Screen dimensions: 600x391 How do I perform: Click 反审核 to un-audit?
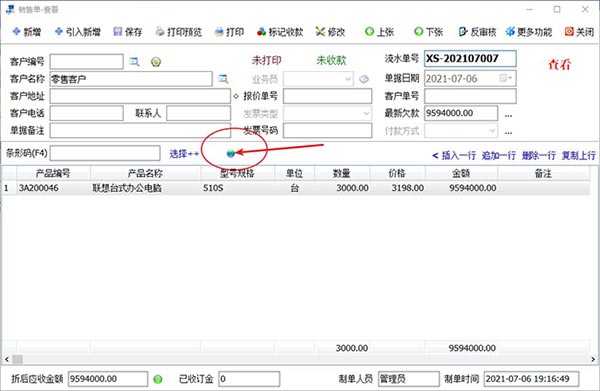(x=477, y=32)
